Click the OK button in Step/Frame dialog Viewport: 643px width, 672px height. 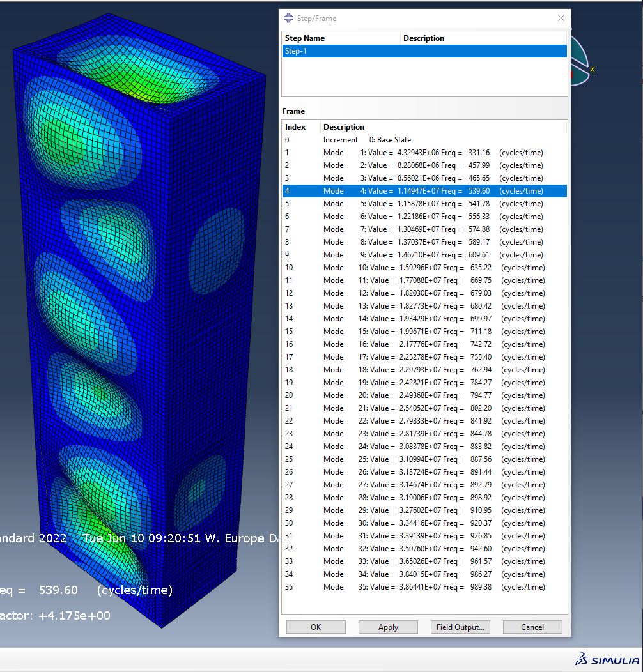pyautogui.click(x=316, y=627)
